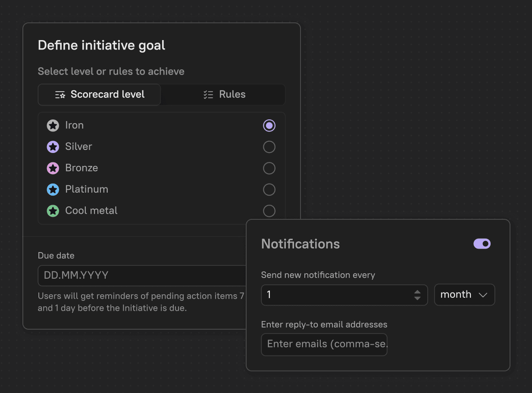Select the Bronze radio button
The width and height of the screenshot is (532, 393).
tap(269, 168)
